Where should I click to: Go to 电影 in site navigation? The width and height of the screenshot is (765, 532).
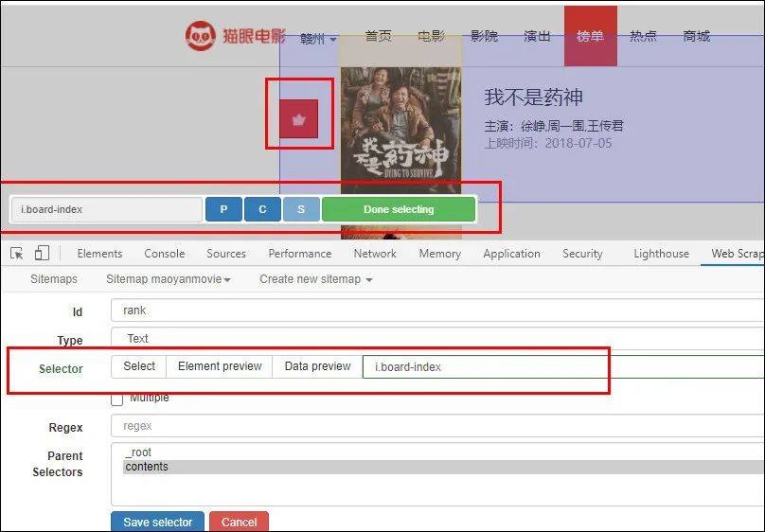pos(432,36)
